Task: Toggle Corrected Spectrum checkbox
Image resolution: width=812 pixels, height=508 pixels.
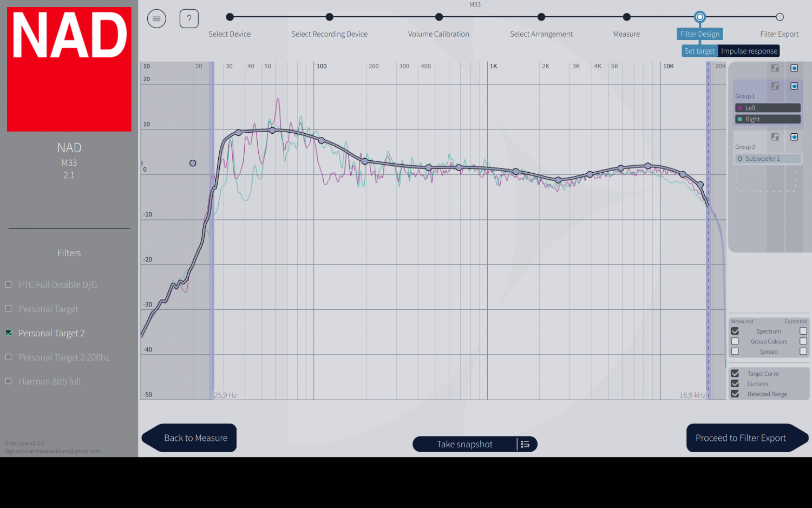Action: [803, 331]
